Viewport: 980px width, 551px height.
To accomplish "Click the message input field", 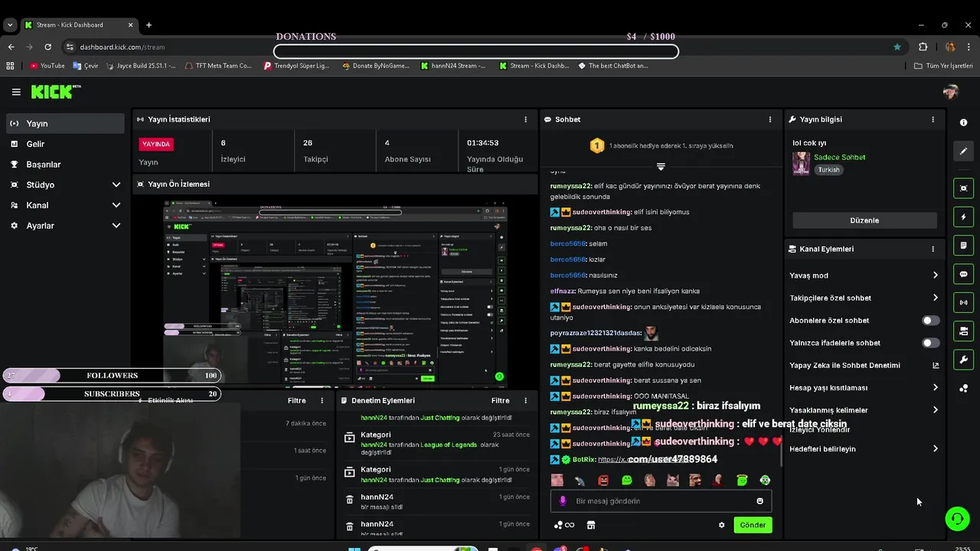I will click(661, 500).
